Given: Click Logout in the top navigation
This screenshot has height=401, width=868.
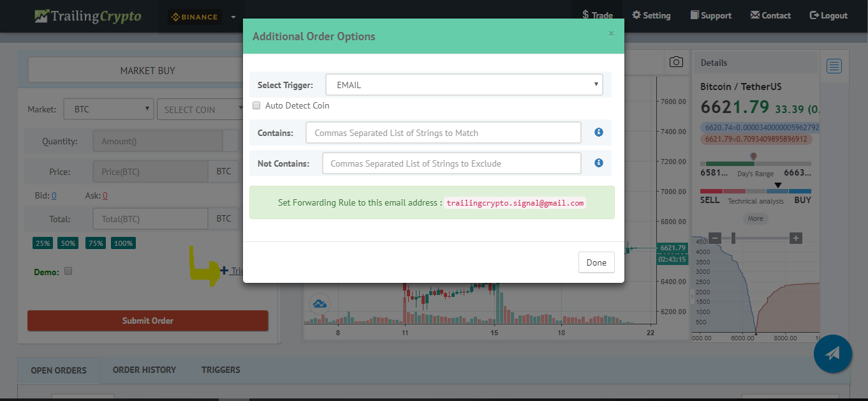Looking at the screenshot, I should click(x=828, y=15).
